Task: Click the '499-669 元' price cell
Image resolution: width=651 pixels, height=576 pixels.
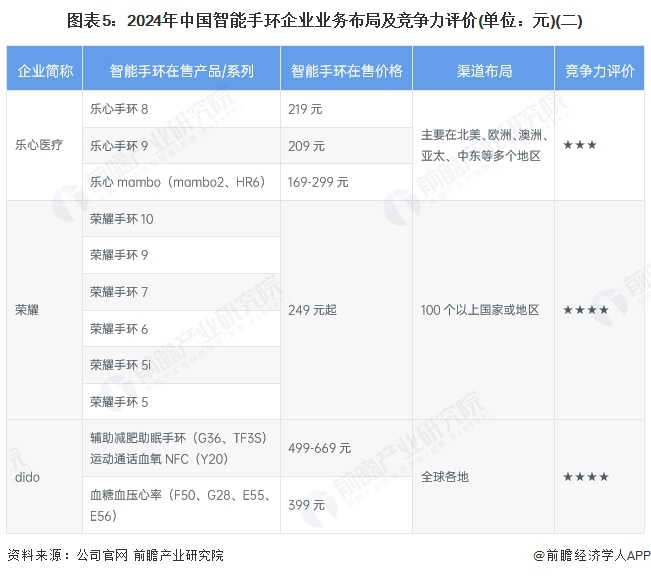Action: (347, 448)
